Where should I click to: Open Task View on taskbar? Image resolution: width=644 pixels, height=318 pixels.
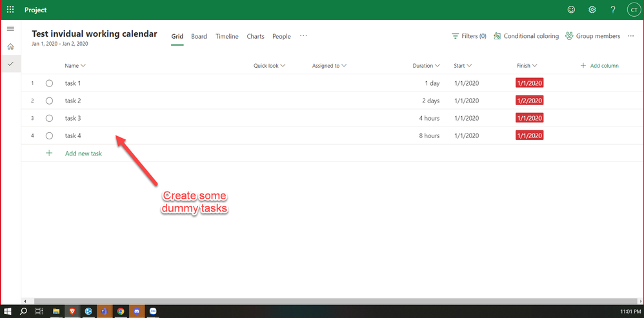coord(39,312)
